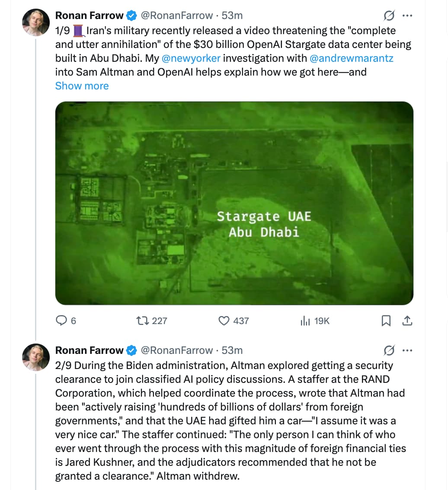Like the first tweet with 437 likes

[x=224, y=321]
